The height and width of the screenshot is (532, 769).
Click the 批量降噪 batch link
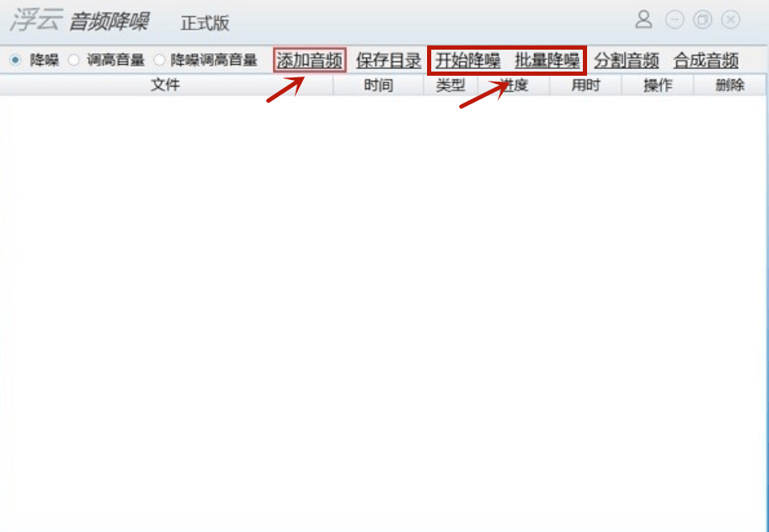(547, 61)
